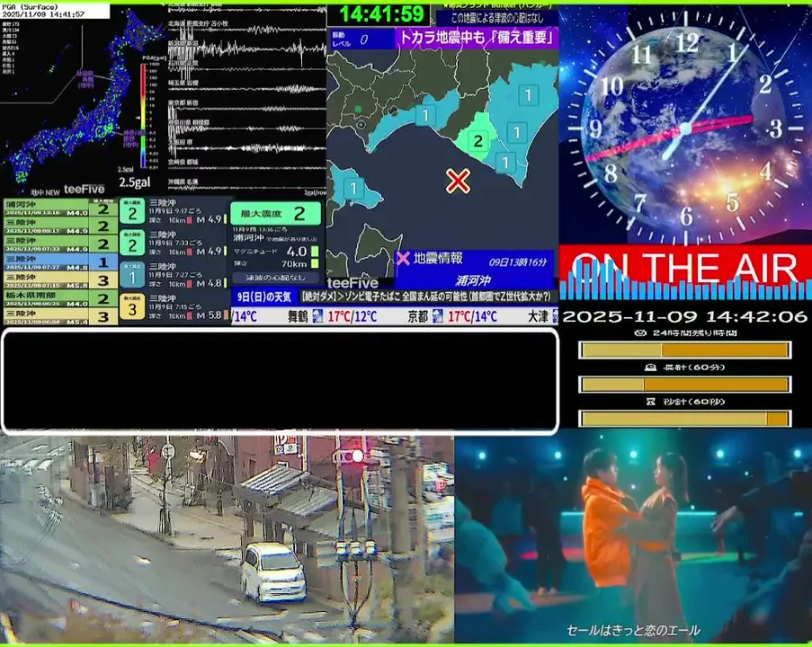Click the ON THE AIR sign
Image resolution: width=812 pixels, height=647 pixels.
[x=685, y=268]
